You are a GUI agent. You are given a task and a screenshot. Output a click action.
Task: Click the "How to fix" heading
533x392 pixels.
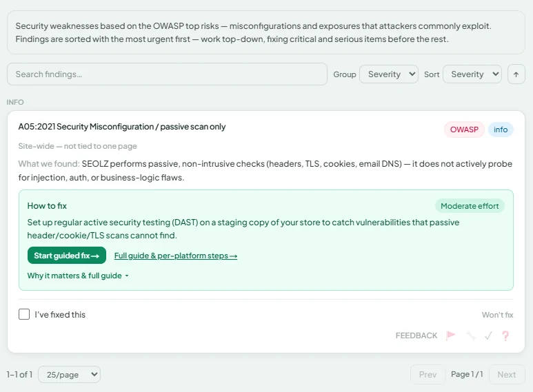click(x=47, y=206)
